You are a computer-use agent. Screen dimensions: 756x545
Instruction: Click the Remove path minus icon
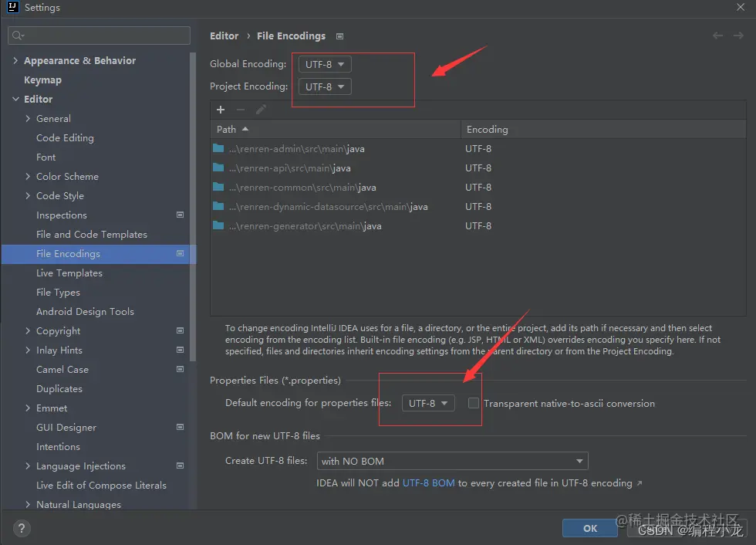click(x=241, y=110)
